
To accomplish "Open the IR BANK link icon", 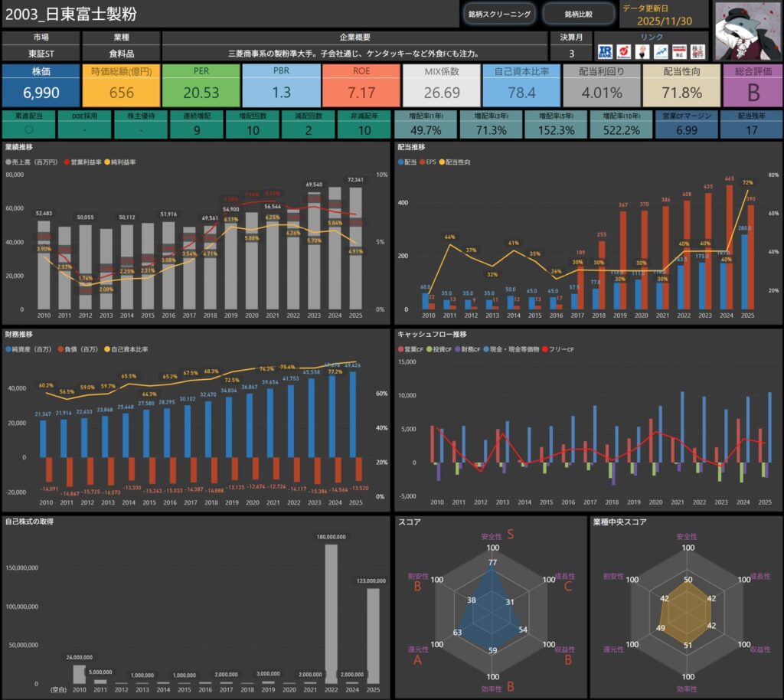I will [x=605, y=51].
